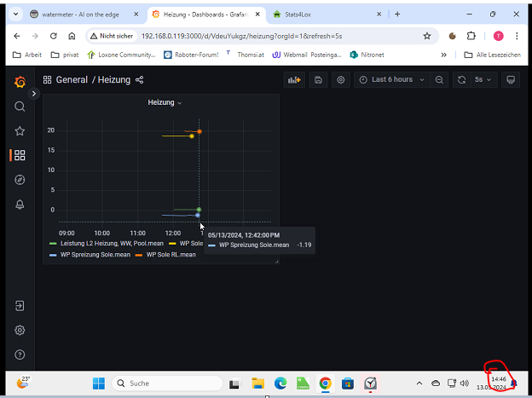Zoom out the time range
The image size is (532, 398).
click(x=440, y=79)
